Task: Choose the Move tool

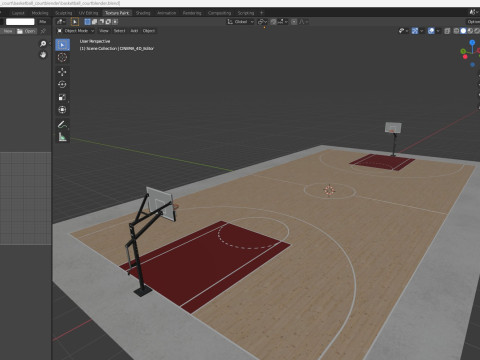Action: pyautogui.click(x=62, y=72)
